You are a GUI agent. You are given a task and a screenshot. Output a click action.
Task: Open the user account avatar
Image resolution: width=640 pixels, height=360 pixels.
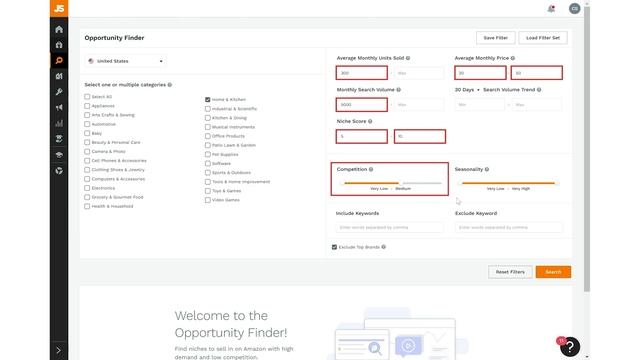tap(574, 9)
